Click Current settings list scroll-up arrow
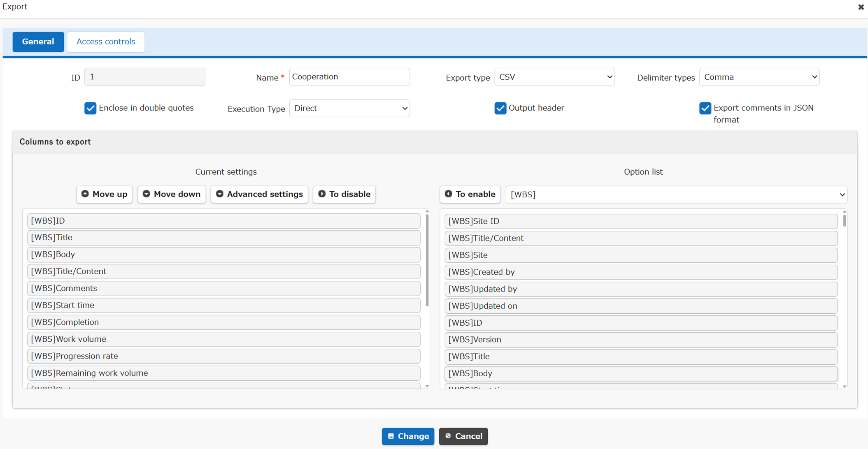This screenshot has height=449, width=868. 427,211
